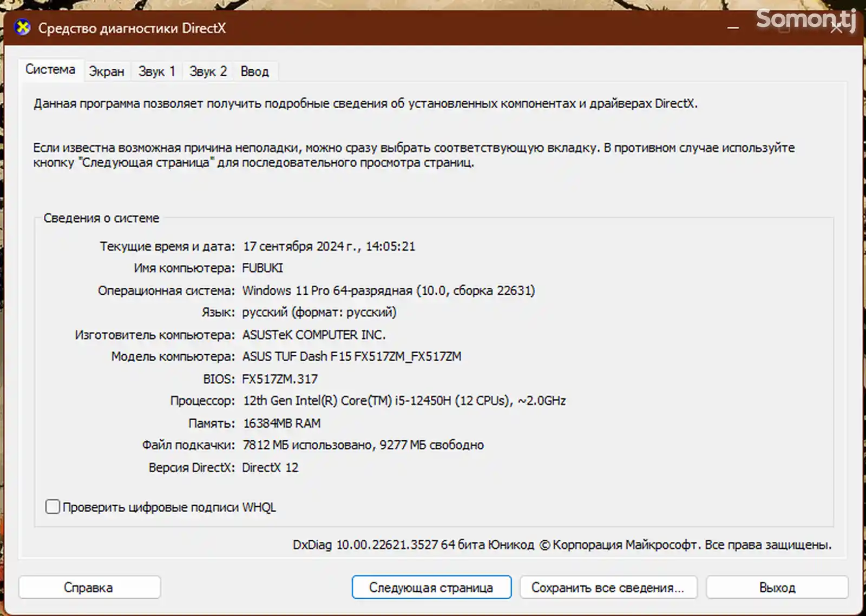Click the Файл подкачки: label
The height and width of the screenshot is (616, 866).
pos(188,445)
